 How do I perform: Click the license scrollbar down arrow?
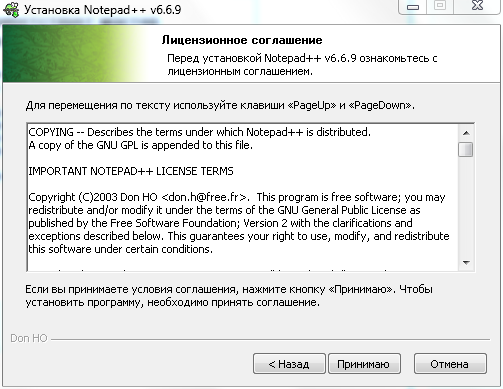coord(466,263)
